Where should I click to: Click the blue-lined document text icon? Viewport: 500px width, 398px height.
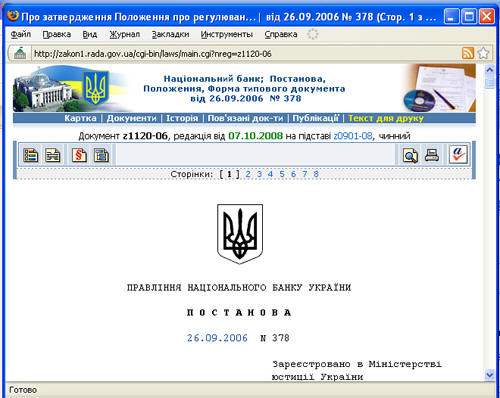[101, 155]
